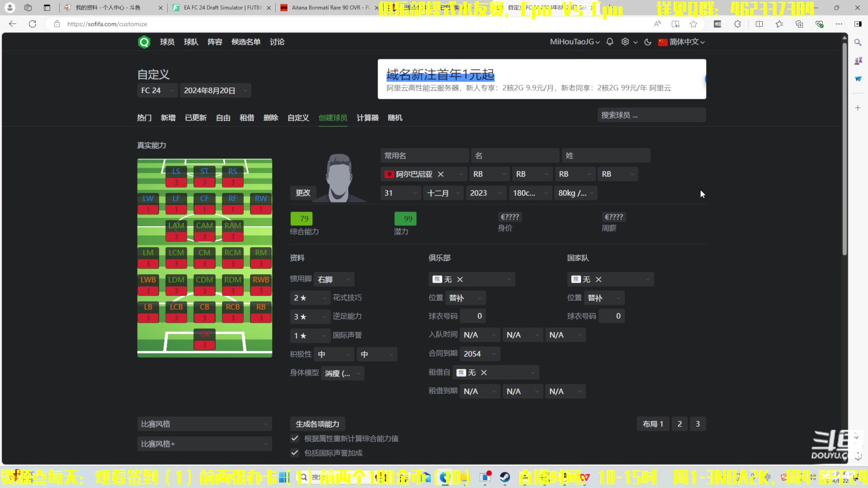Open browser extensions puzzle icon
The image size is (868, 488).
[737, 24]
